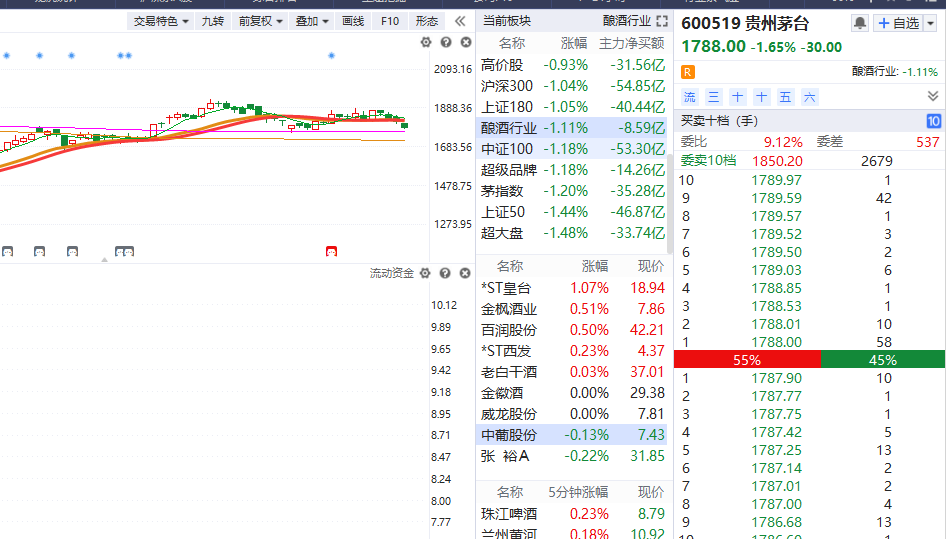This screenshot has width=946, height=539.
Task: Click the double blue star signal marker
Action: [x=124, y=56]
